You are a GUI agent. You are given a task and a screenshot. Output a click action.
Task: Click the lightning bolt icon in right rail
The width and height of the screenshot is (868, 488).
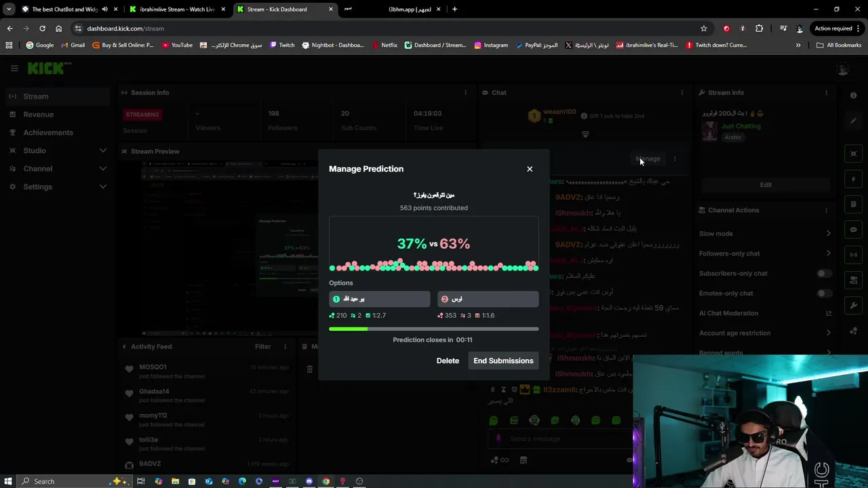[854, 180]
